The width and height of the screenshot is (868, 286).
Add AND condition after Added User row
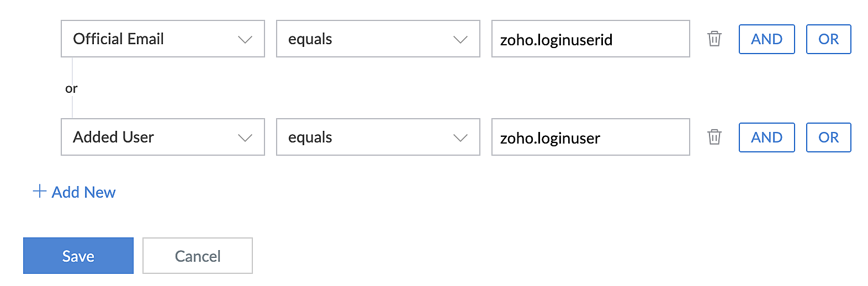click(767, 137)
